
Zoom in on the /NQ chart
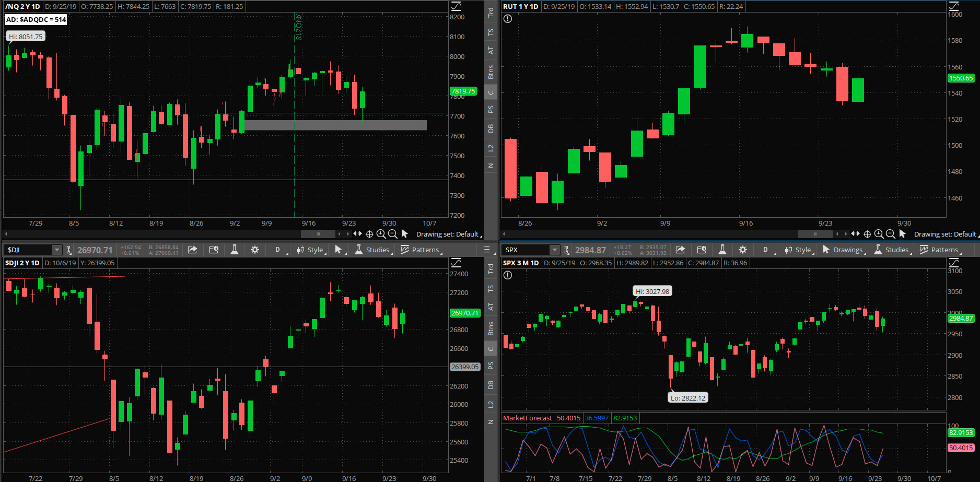(381, 234)
